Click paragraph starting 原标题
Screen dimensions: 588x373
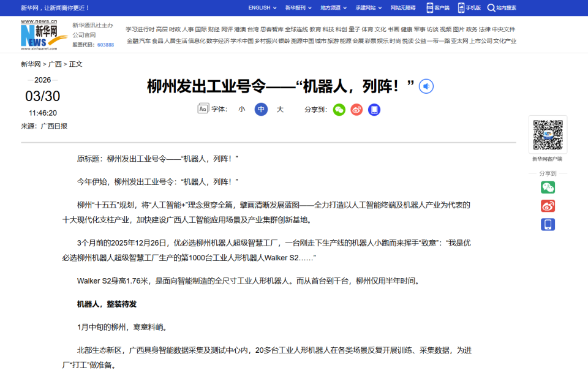[x=157, y=159]
